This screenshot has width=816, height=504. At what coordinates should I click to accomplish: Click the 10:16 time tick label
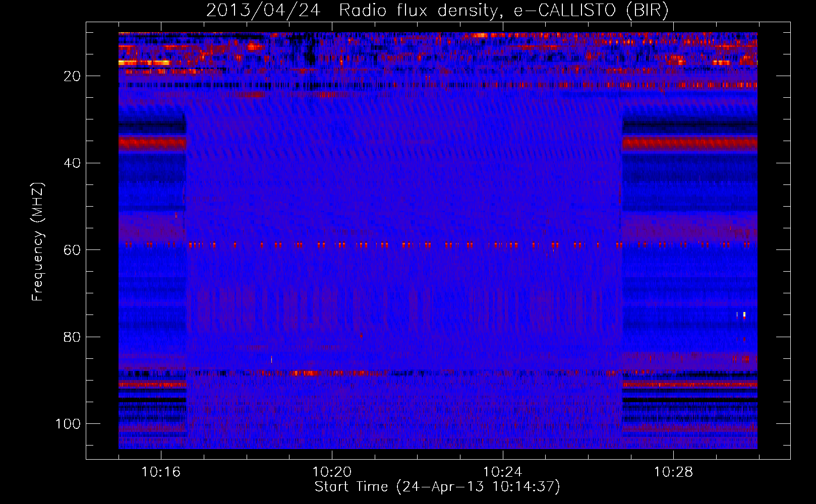[161, 472]
